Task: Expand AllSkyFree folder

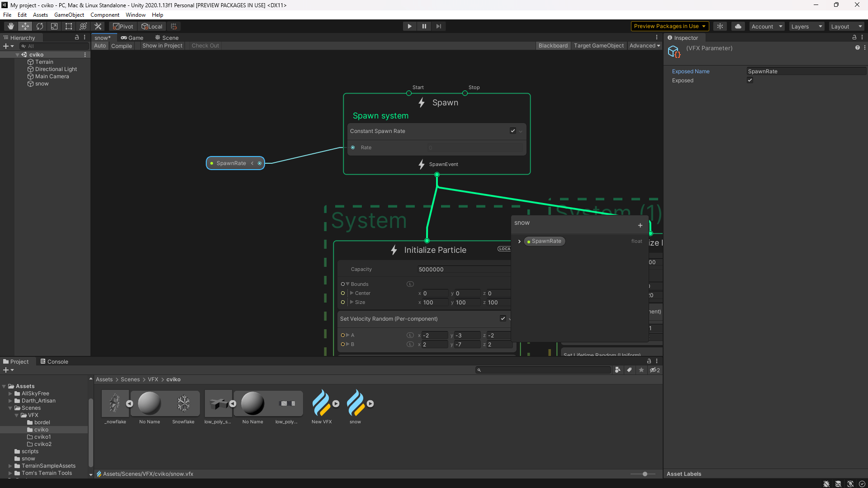Action: coord(10,393)
